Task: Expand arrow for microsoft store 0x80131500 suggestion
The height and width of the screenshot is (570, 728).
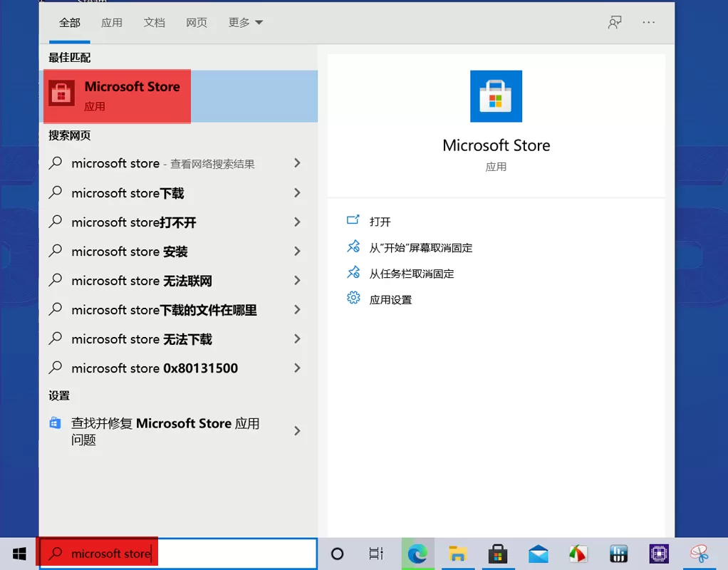Action: click(x=297, y=368)
